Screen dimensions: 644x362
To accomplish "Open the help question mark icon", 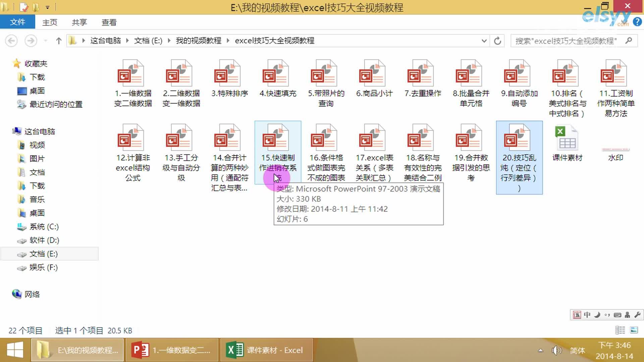I will point(637,22).
